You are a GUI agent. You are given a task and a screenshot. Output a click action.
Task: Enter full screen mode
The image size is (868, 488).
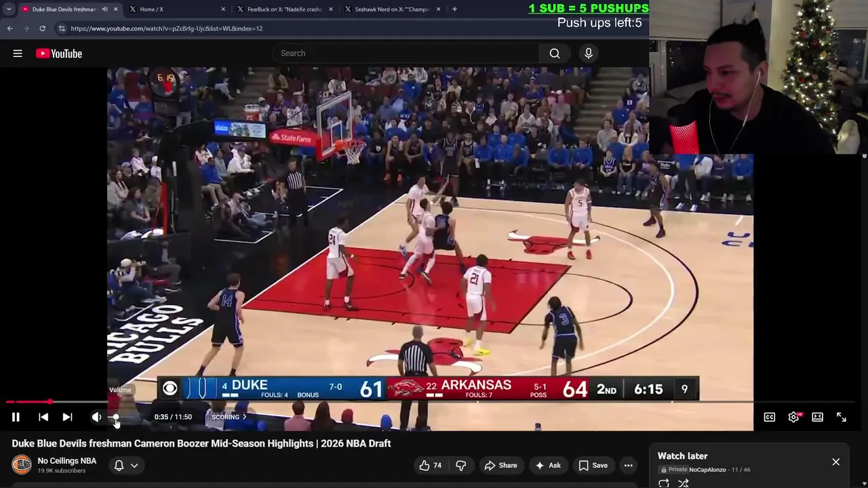[842, 417]
